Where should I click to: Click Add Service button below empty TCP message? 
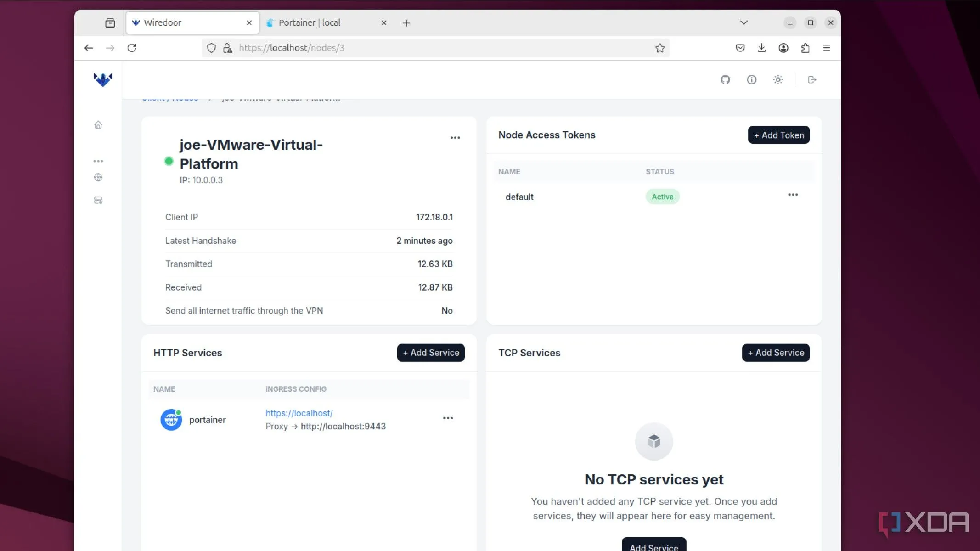[x=654, y=545]
